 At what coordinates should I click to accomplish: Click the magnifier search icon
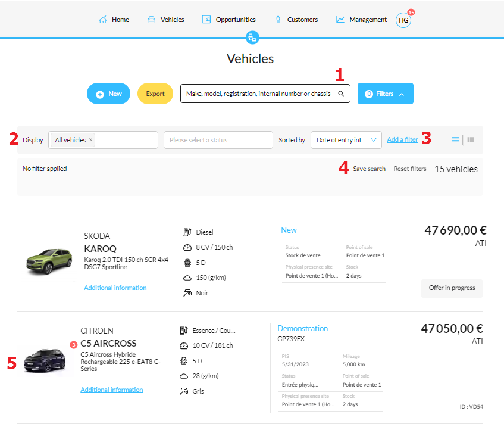(341, 94)
